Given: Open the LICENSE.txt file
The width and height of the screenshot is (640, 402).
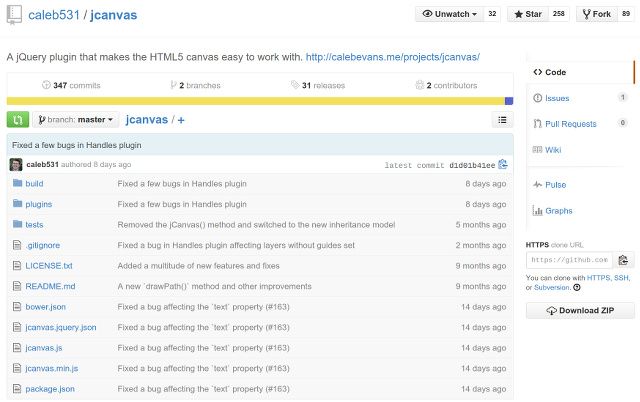Looking at the screenshot, I should 49,266.
